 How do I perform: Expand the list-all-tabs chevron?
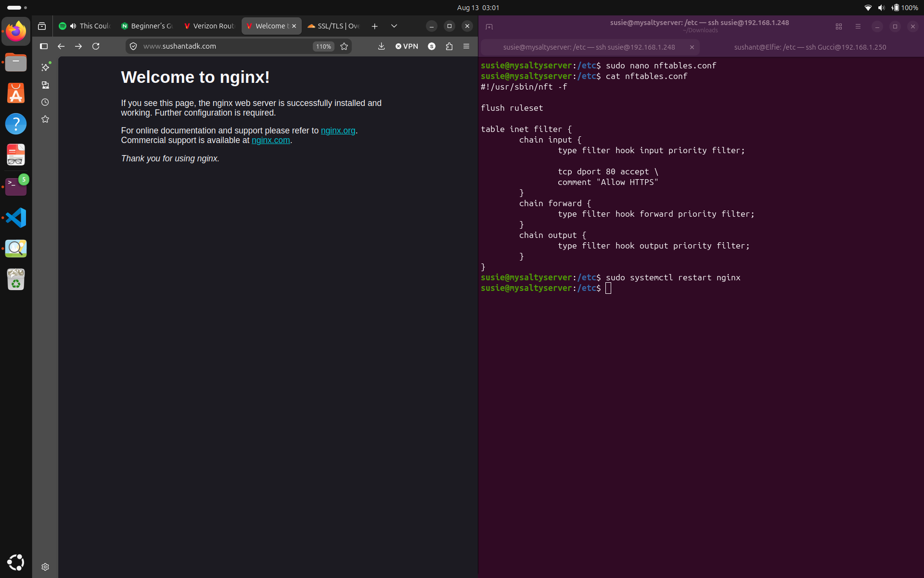pyautogui.click(x=394, y=26)
